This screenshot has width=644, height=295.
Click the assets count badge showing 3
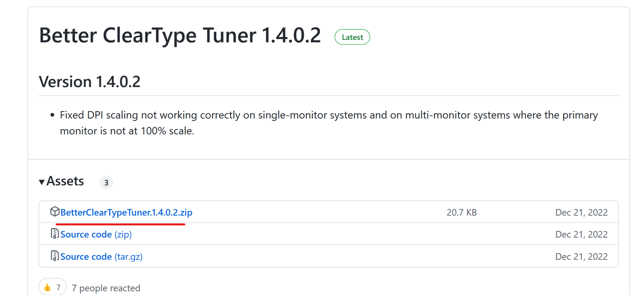coord(106,183)
